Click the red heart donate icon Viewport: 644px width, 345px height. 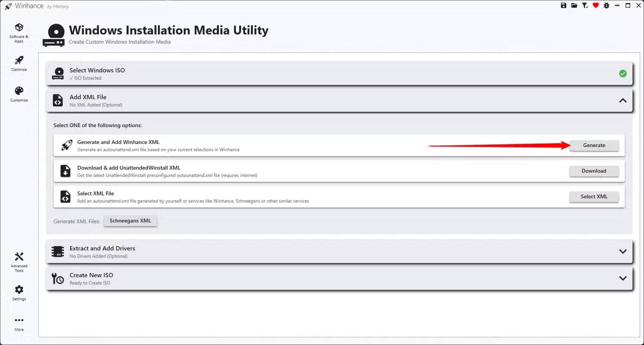pos(595,6)
